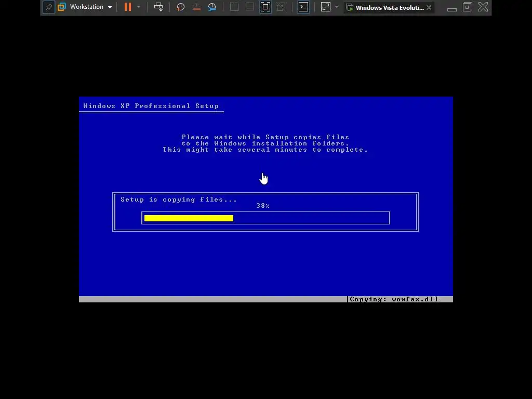Viewport: 532px width, 399px height.
Task: Click 'Setup is copying files...' label
Action: click(x=179, y=199)
